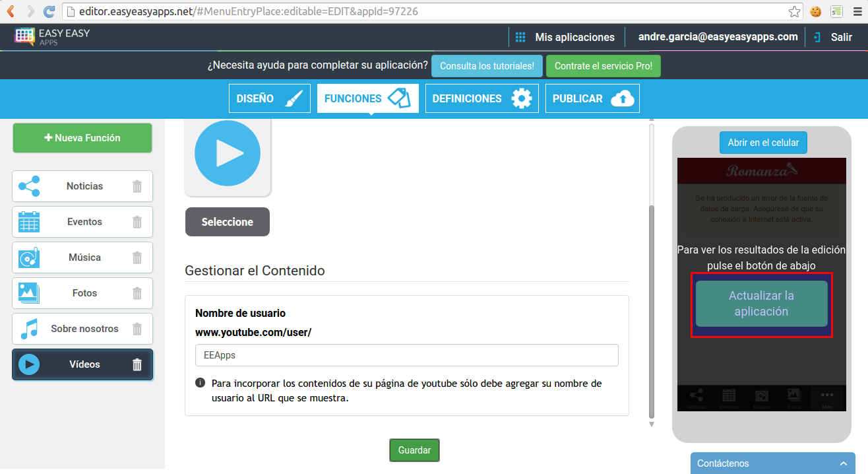Tap the Fotos icon in the phone preview bar
This screenshot has width=868, height=474.
[x=793, y=395]
